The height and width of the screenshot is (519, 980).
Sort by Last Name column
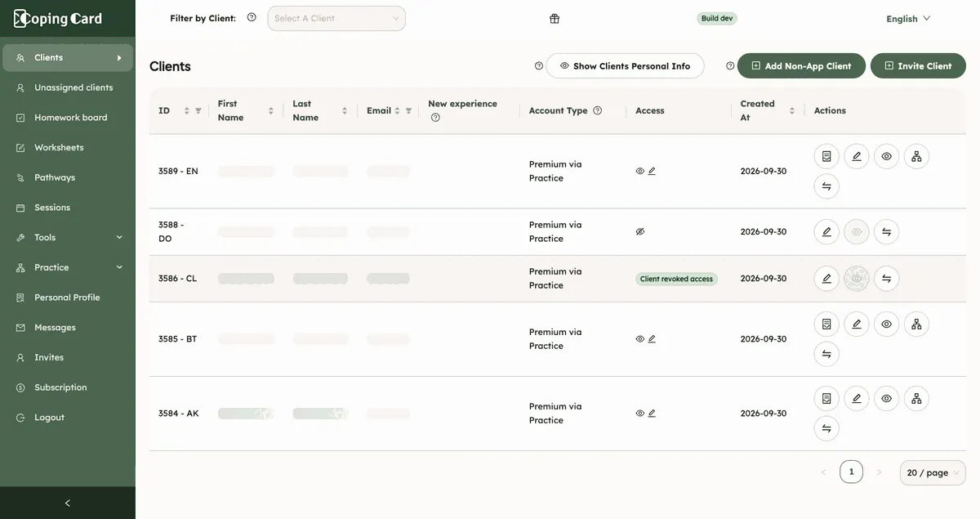point(345,111)
